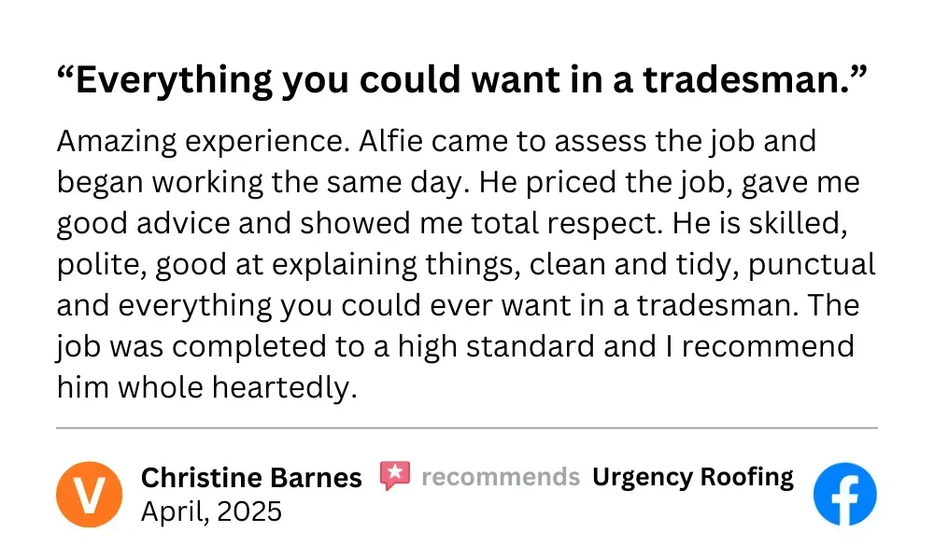This screenshot has height=560, width=934.
Task: Click 'him whole heartedly.' closing line
Action: 206,388
